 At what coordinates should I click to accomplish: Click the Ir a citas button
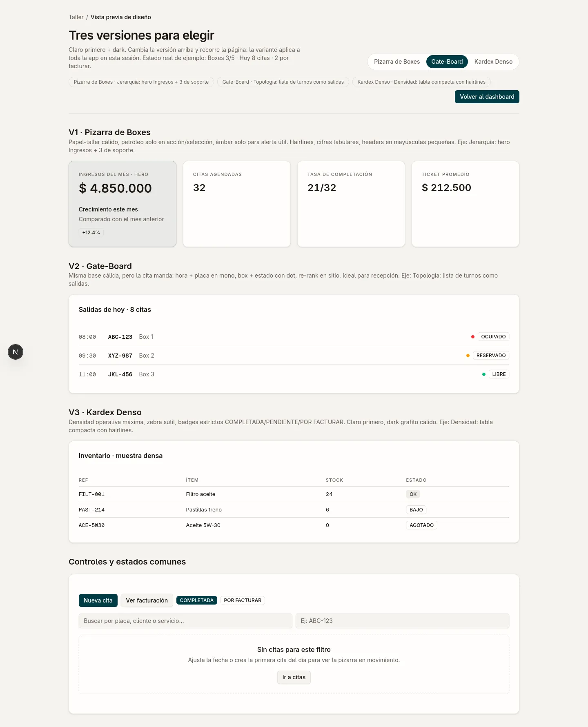click(294, 677)
